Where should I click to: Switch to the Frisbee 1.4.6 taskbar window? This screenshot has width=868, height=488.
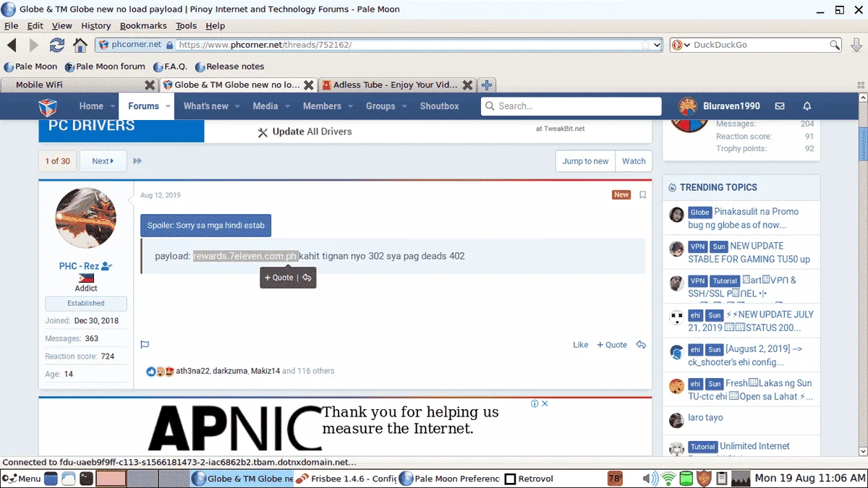tap(346, 479)
